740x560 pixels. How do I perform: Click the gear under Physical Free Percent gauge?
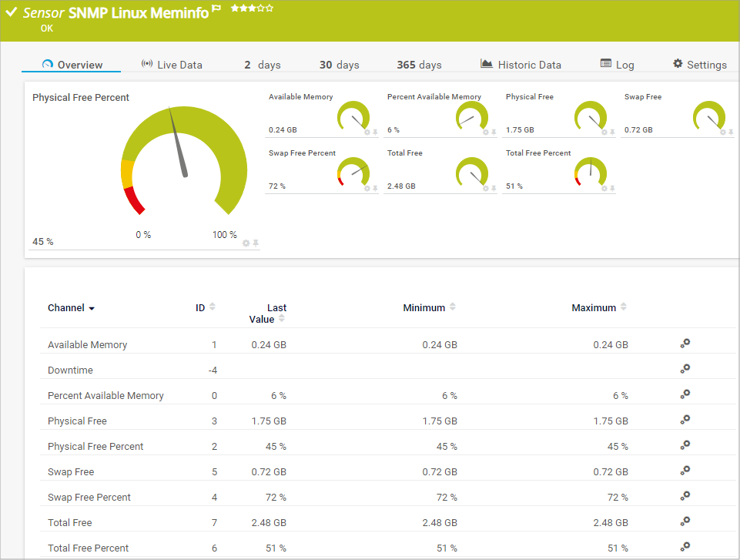coord(246,243)
